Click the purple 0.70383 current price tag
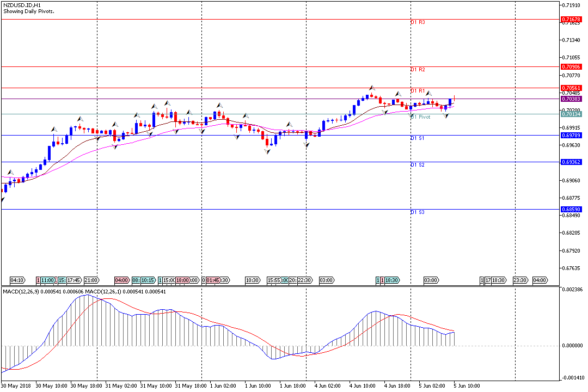The width and height of the screenshot is (588, 392). 571,99
